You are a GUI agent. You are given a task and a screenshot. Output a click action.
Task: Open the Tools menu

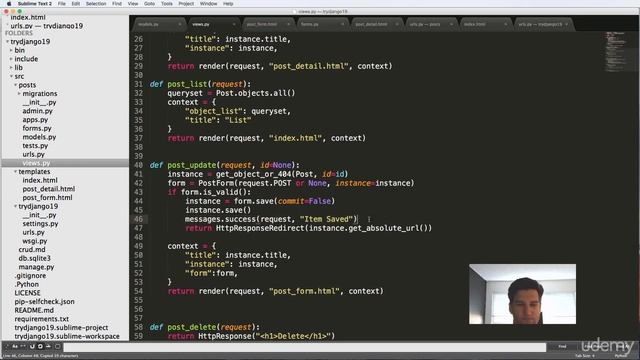(x=167, y=4)
